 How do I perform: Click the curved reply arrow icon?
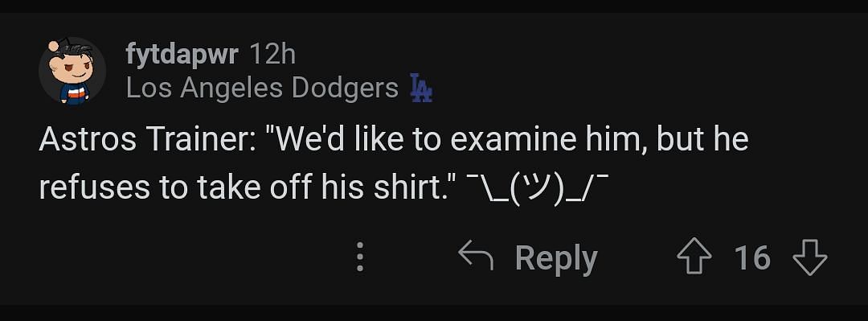(x=476, y=256)
